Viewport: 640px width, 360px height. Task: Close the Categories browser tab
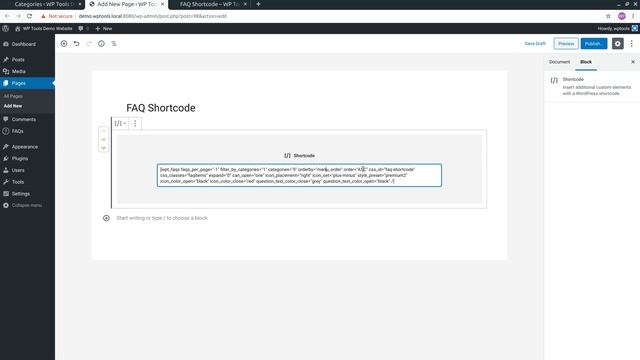[80, 4]
